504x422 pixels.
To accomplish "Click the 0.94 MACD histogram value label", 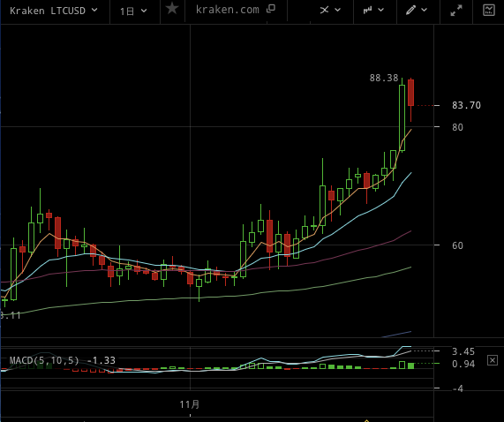I will [x=463, y=364].
